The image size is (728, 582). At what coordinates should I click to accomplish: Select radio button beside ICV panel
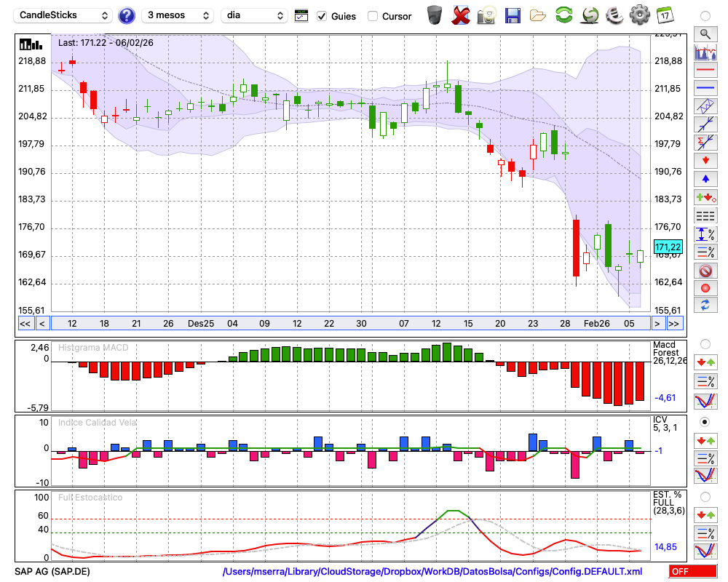(705, 422)
